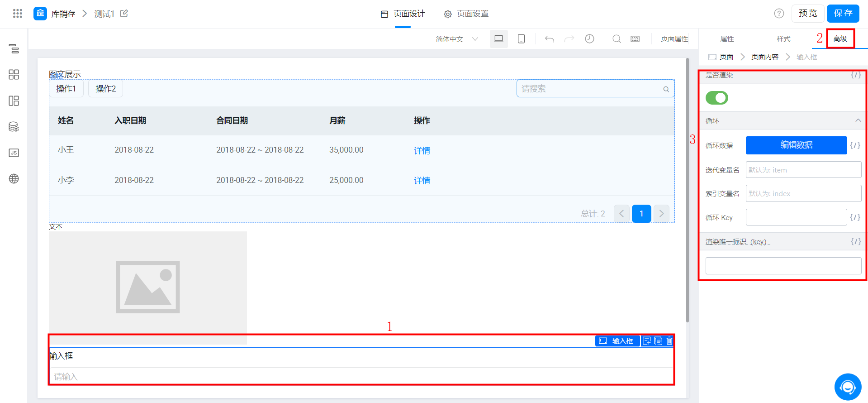Image resolution: width=868 pixels, height=403 pixels.
Task: Switch to desktop preview device icon
Action: pos(499,39)
